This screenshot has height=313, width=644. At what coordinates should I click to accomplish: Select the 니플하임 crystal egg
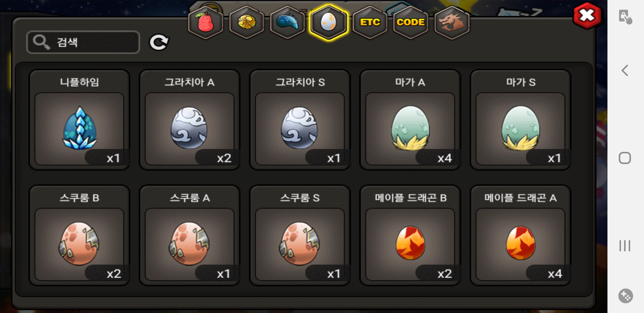coord(79,120)
